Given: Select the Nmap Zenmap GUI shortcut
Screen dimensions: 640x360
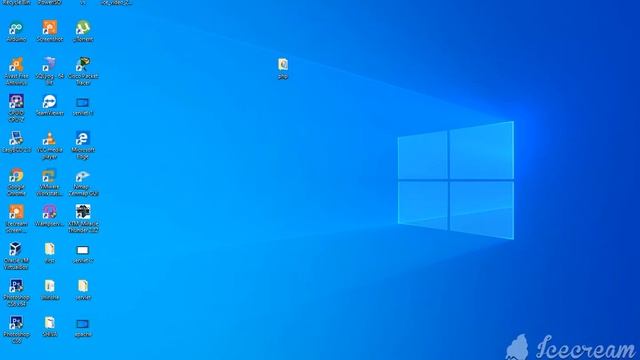Looking at the screenshot, I should pyautogui.click(x=83, y=182).
